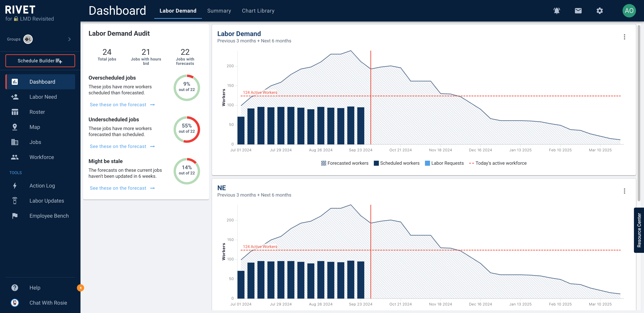The width and height of the screenshot is (644, 313).
Task: Click the page vertical scrollbar
Action: click(x=639, y=113)
